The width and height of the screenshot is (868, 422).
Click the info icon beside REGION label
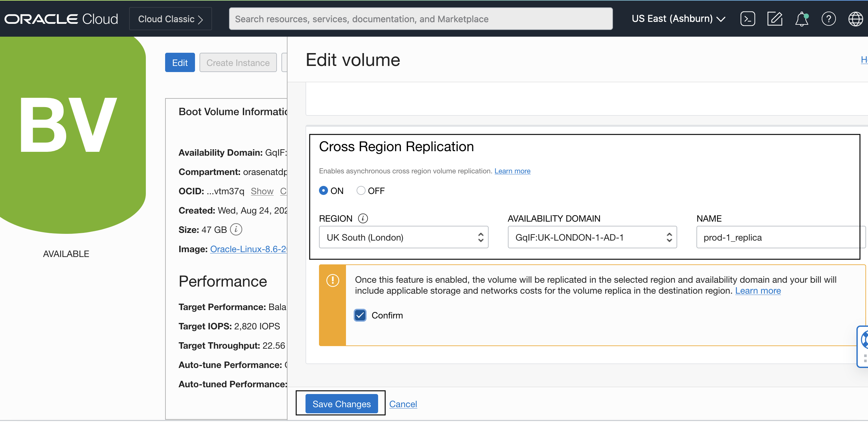click(x=363, y=218)
